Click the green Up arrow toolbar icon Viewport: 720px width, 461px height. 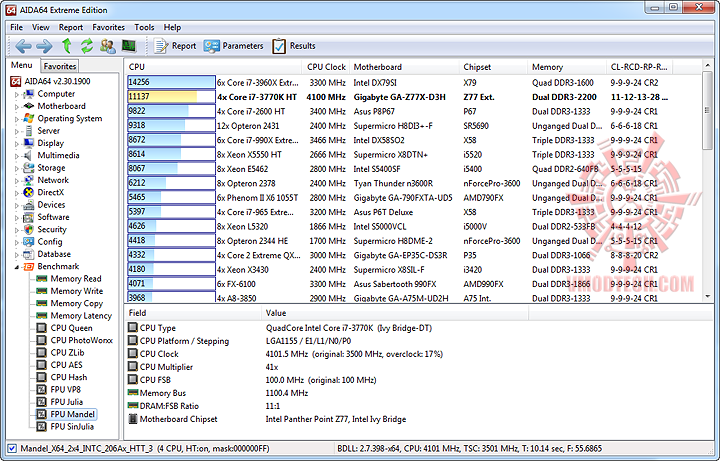tap(67, 46)
